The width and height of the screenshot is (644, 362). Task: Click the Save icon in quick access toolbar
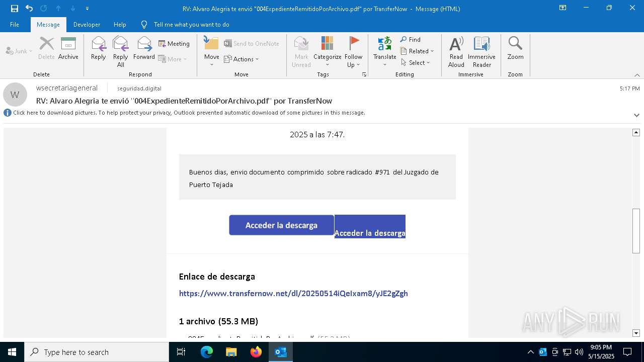pos(15,9)
